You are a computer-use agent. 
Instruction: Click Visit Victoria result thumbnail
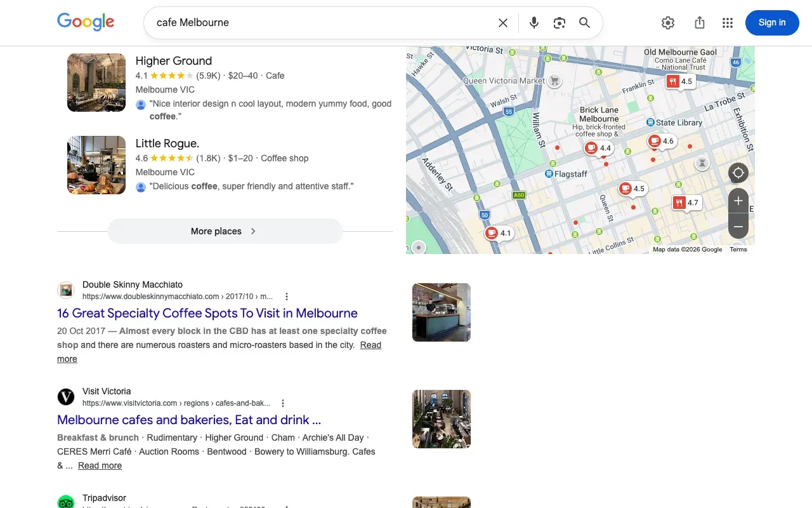(442, 419)
